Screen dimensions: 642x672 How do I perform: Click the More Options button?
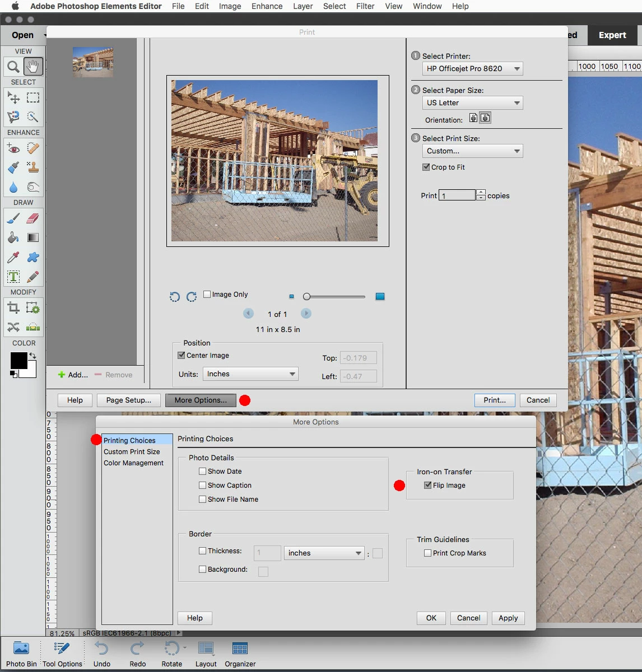coord(201,400)
